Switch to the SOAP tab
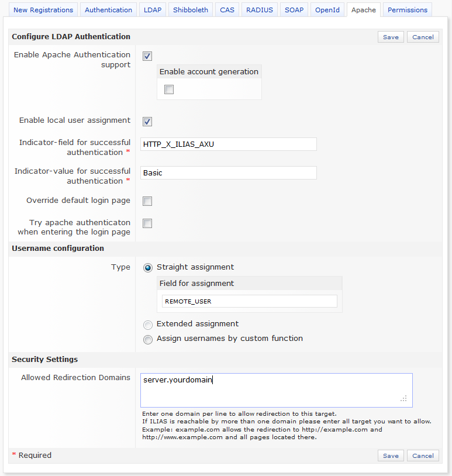452x476 pixels. pyautogui.click(x=294, y=10)
